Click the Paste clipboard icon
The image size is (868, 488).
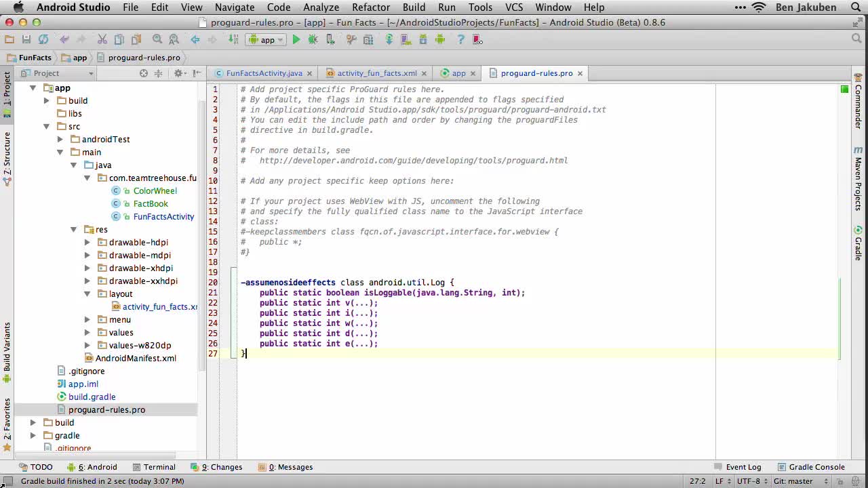click(136, 39)
